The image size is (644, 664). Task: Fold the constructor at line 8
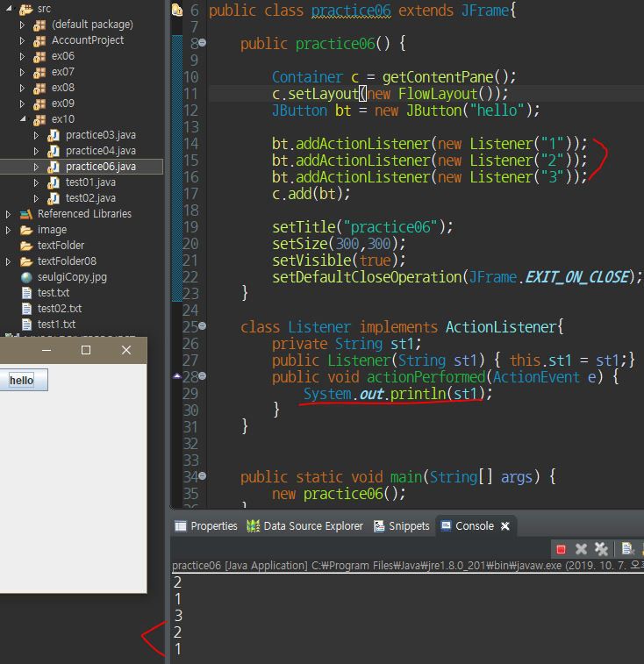pos(202,43)
